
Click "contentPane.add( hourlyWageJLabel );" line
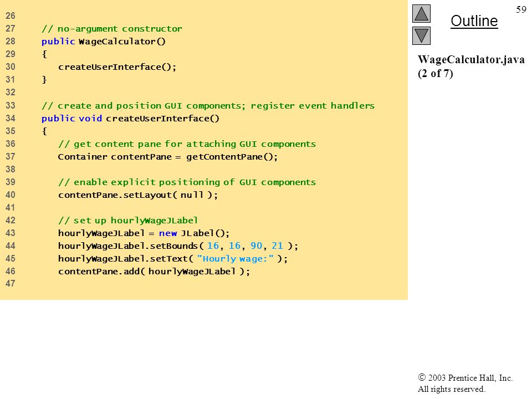154,272
